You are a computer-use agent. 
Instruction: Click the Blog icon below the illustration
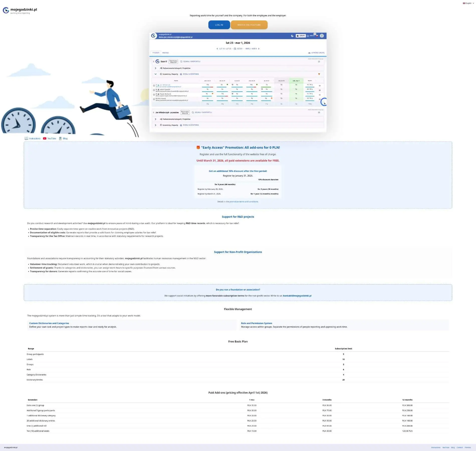[x=60, y=138]
